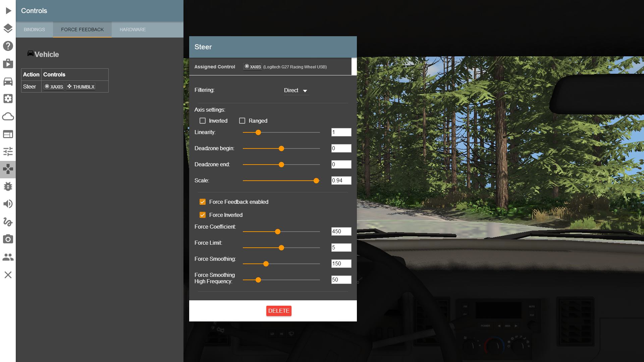Image resolution: width=644 pixels, height=362 pixels.
Task: Disable Force Feedback enabled checkbox
Action: [x=203, y=202]
